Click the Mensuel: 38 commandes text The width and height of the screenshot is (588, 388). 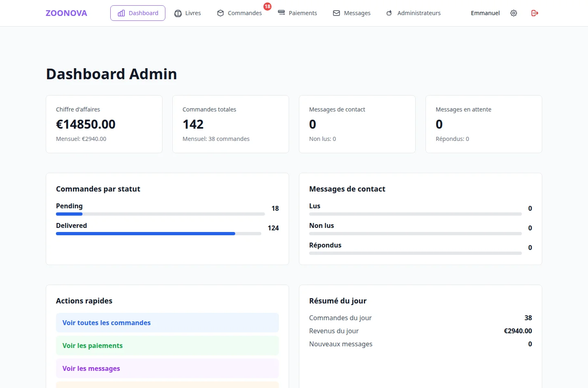(x=216, y=139)
